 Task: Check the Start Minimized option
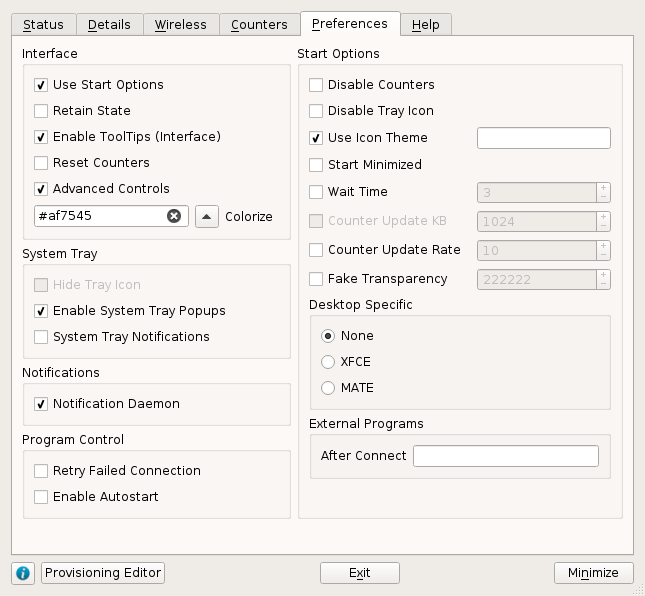[316, 165]
